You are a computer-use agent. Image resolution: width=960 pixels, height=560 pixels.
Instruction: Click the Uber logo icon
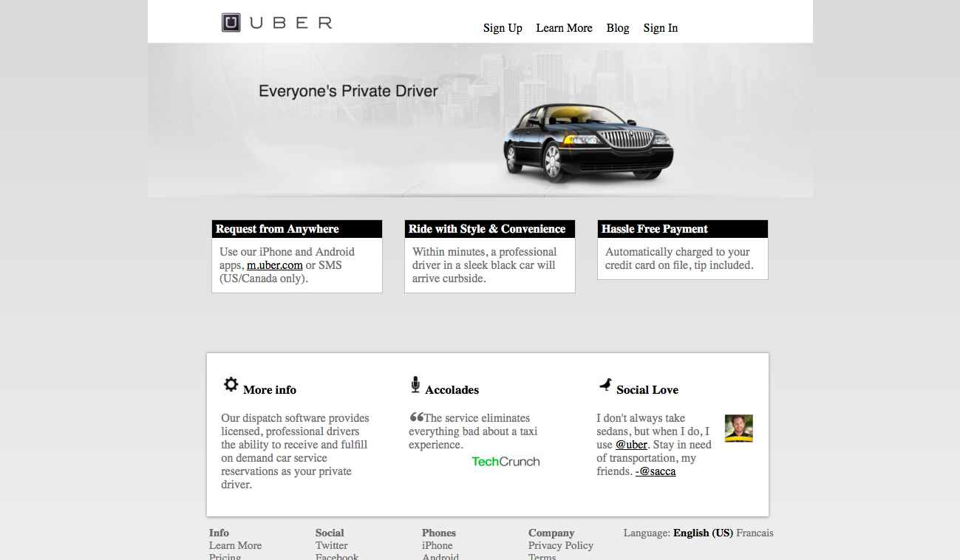[231, 23]
